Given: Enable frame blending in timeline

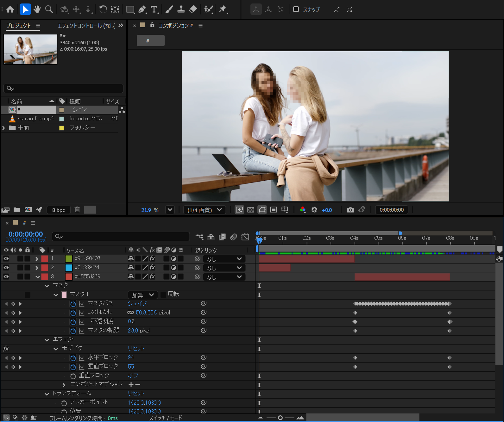Looking at the screenshot, I should pyautogui.click(x=222, y=237).
